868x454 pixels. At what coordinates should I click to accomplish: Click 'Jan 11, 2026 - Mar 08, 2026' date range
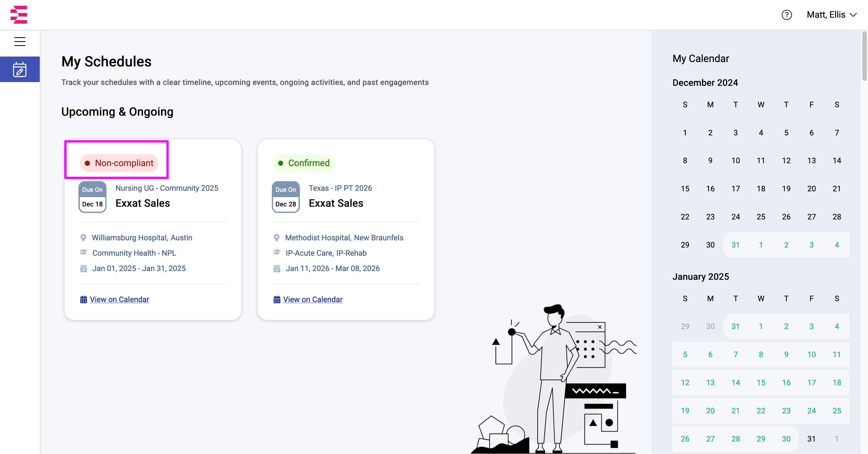332,268
